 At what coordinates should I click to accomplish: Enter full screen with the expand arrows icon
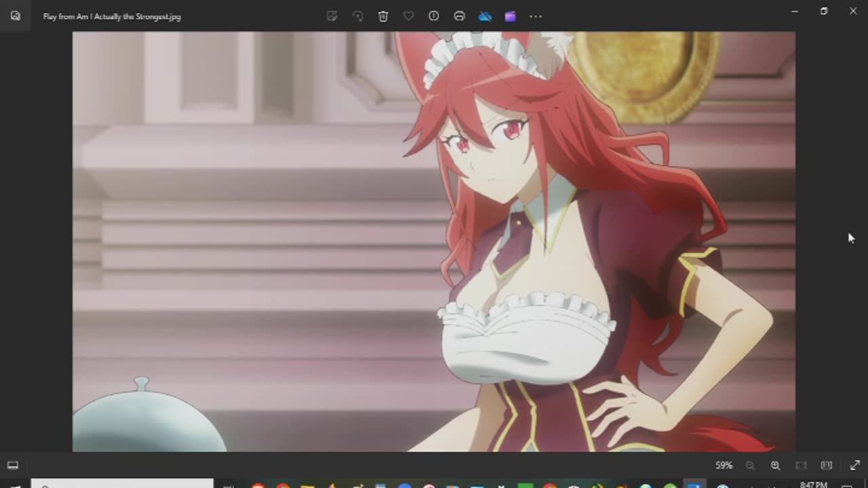[x=854, y=466]
